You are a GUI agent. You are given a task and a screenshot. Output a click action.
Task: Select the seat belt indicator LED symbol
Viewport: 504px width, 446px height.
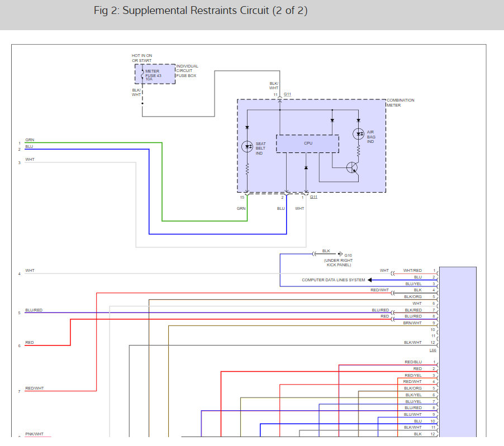tap(247, 147)
